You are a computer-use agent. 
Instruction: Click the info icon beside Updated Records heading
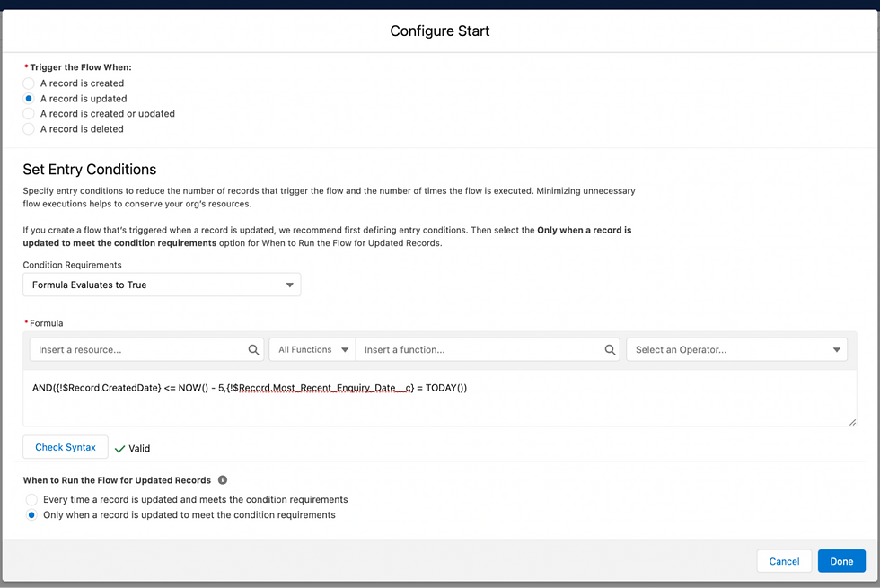[223, 479]
